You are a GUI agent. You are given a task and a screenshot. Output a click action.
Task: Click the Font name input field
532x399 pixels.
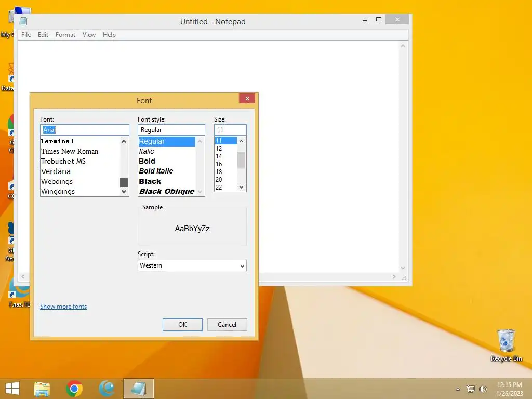click(x=85, y=129)
